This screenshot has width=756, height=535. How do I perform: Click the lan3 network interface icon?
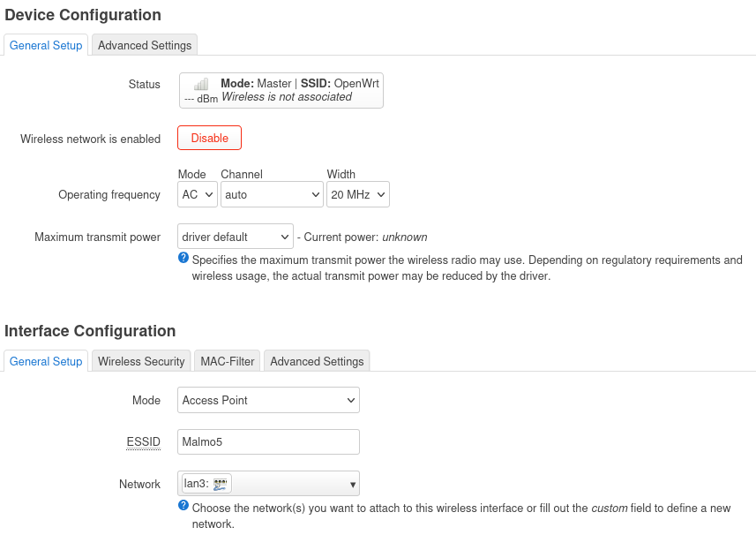(221, 484)
